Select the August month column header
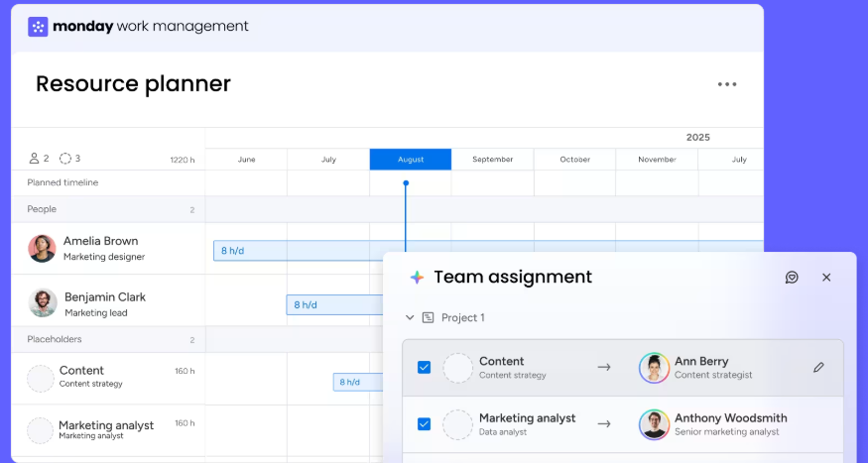This screenshot has width=868, height=463. 410,160
